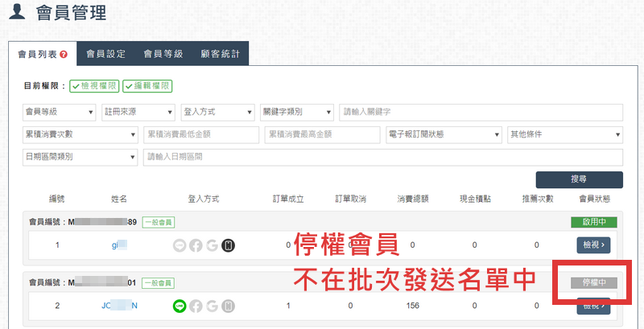
Task: Open the 關鍵字類別 dropdown
Action: coord(297,113)
